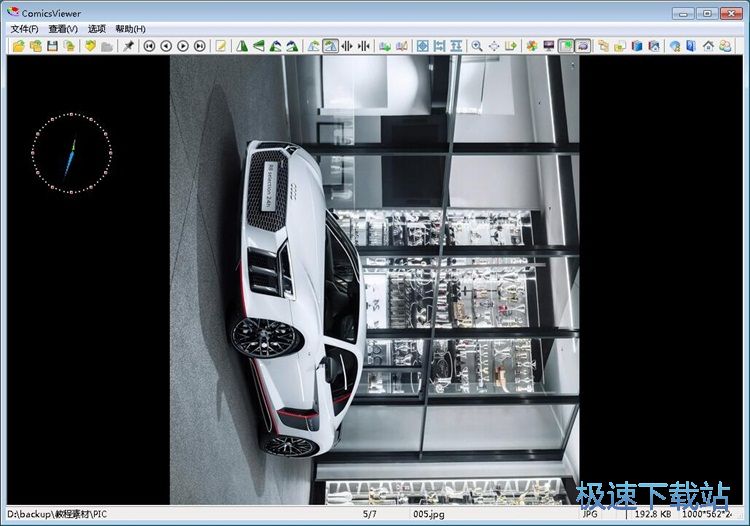
Task: Select fit to height icon
Action: [x=456, y=46]
